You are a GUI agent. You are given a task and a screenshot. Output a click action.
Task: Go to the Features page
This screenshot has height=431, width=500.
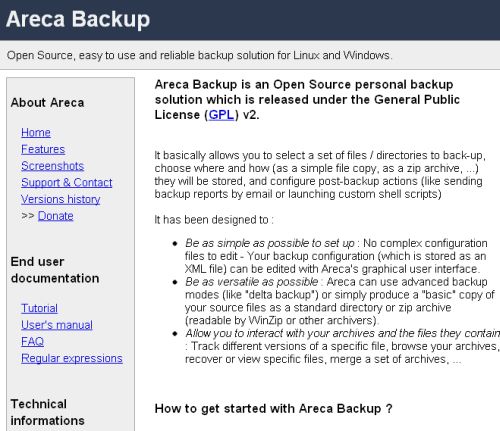click(x=43, y=149)
